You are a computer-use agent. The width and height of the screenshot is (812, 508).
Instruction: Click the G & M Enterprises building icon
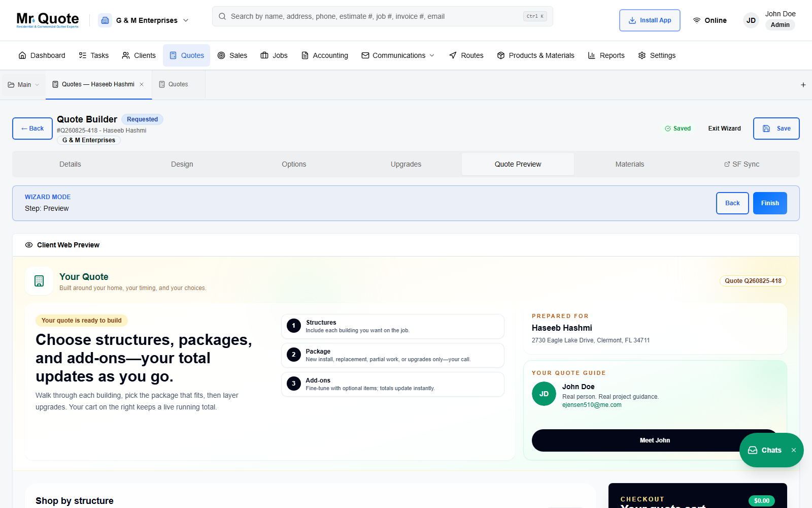click(x=105, y=20)
